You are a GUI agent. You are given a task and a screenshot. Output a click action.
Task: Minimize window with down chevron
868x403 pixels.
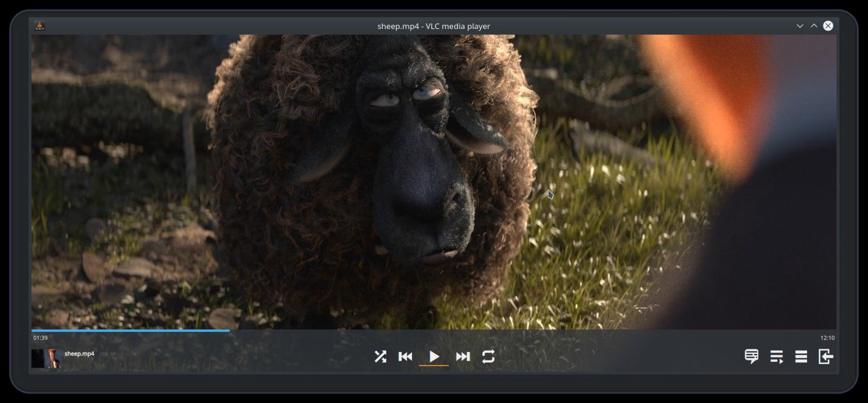click(x=800, y=26)
